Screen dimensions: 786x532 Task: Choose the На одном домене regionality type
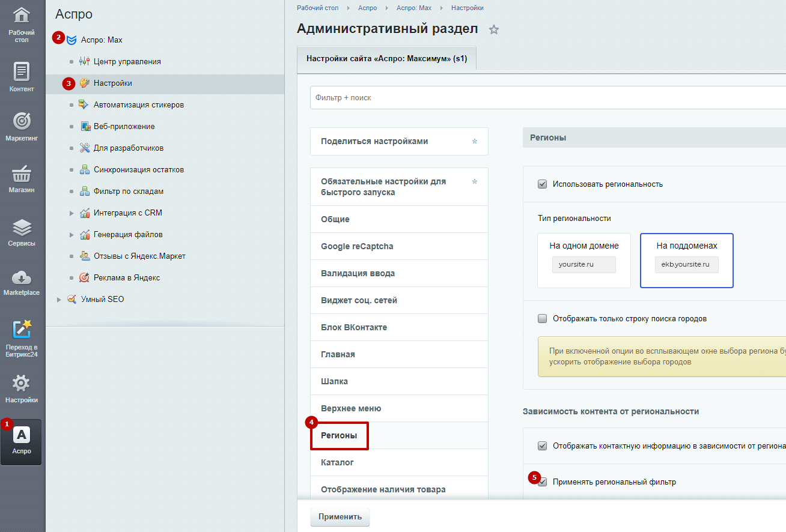click(584, 261)
